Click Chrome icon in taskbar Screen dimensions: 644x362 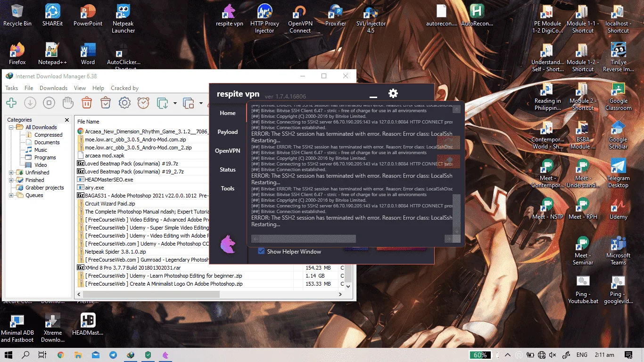pyautogui.click(x=60, y=355)
